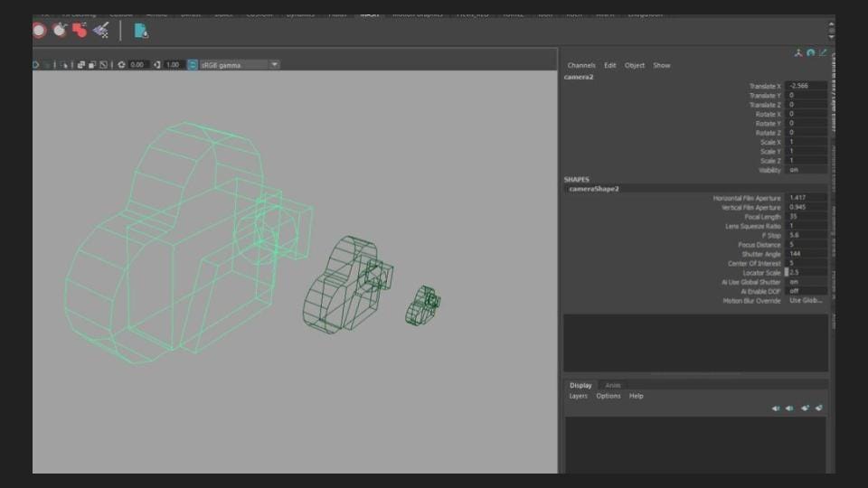
Task: Click the round teal icon above Channel Box
Action: point(810,53)
